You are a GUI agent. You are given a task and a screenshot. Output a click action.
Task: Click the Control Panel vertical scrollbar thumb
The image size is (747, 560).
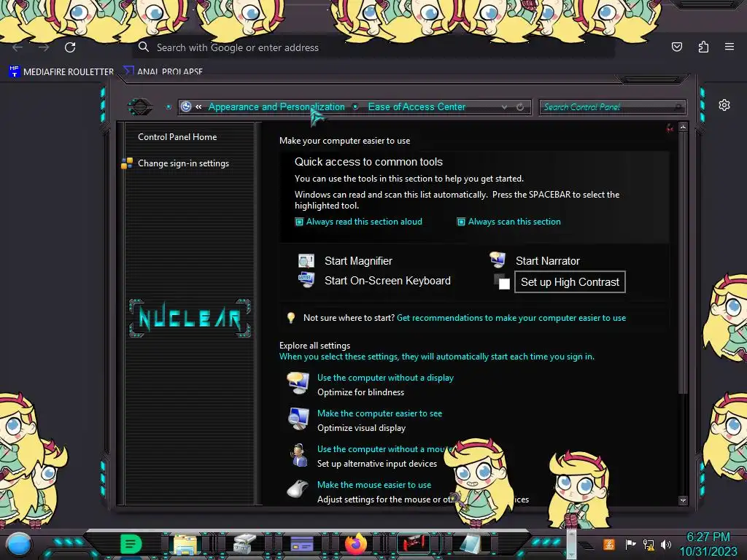pyautogui.click(x=683, y=262)
